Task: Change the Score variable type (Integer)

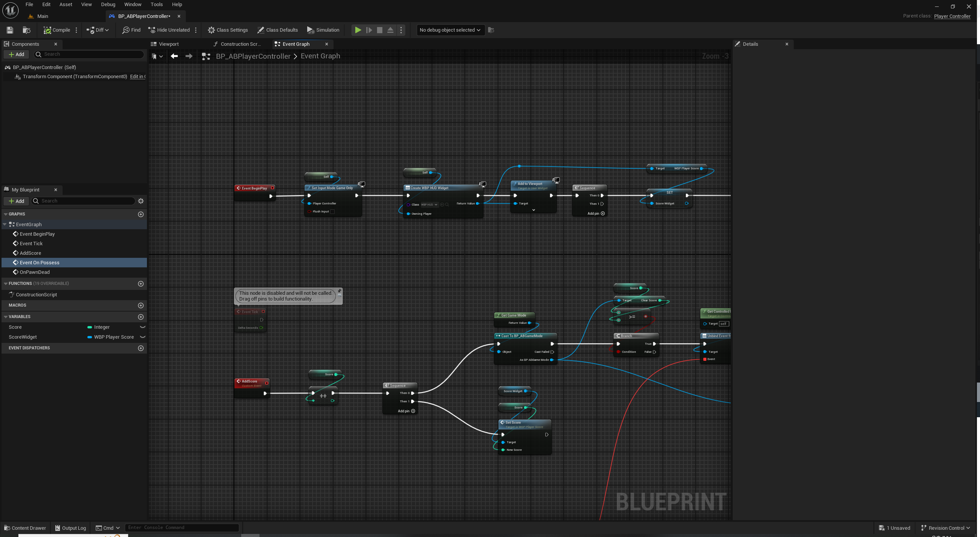Action: (98, 327)
